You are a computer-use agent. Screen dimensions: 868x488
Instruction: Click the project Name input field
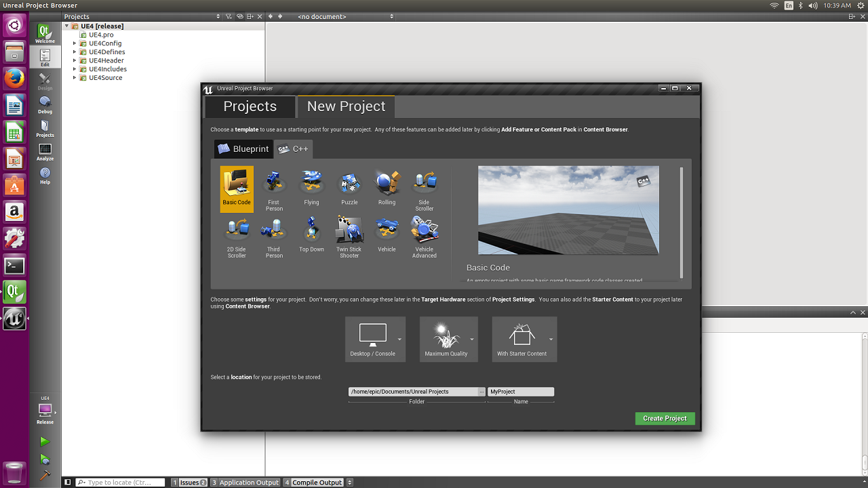(x=521, y=392)
